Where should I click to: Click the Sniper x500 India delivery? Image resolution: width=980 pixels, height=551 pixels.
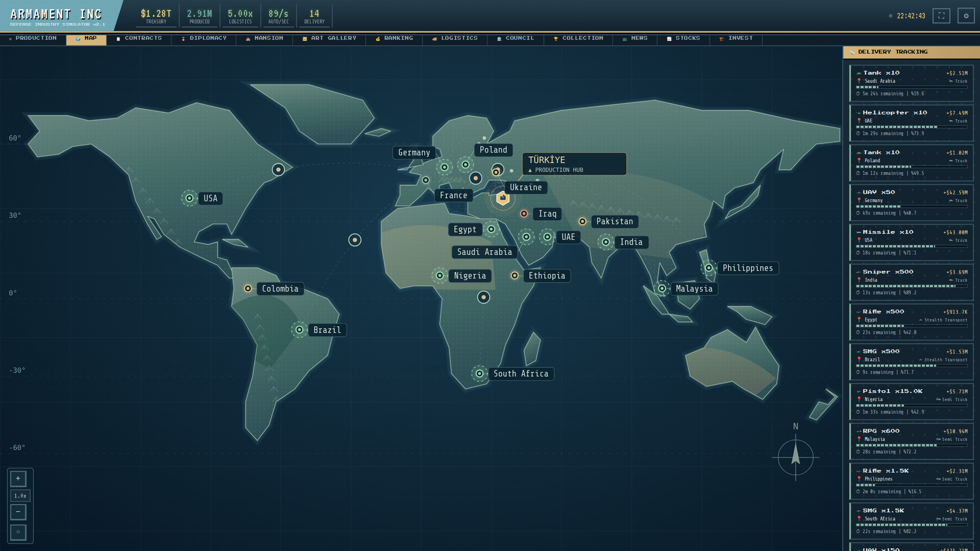pos(912,282)
